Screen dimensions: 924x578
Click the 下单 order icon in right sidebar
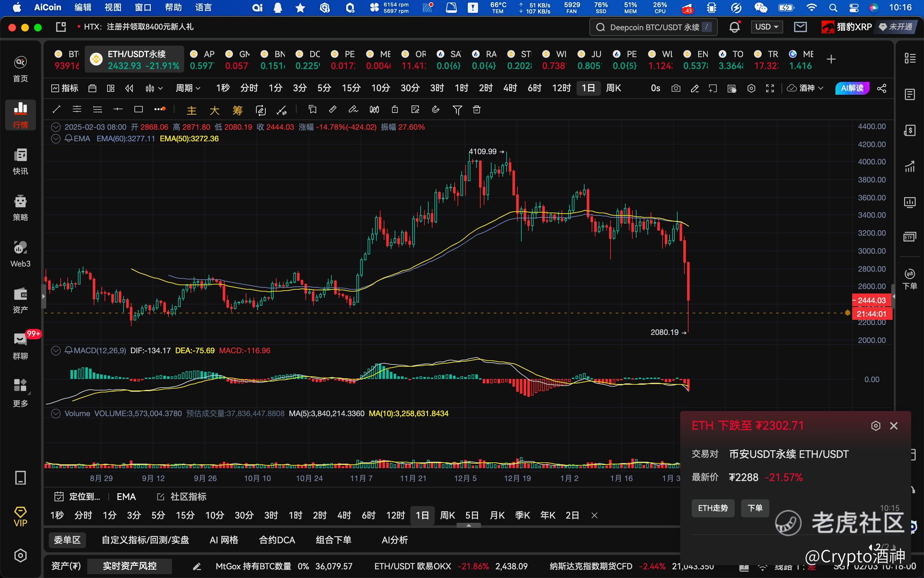click(910, 279)
